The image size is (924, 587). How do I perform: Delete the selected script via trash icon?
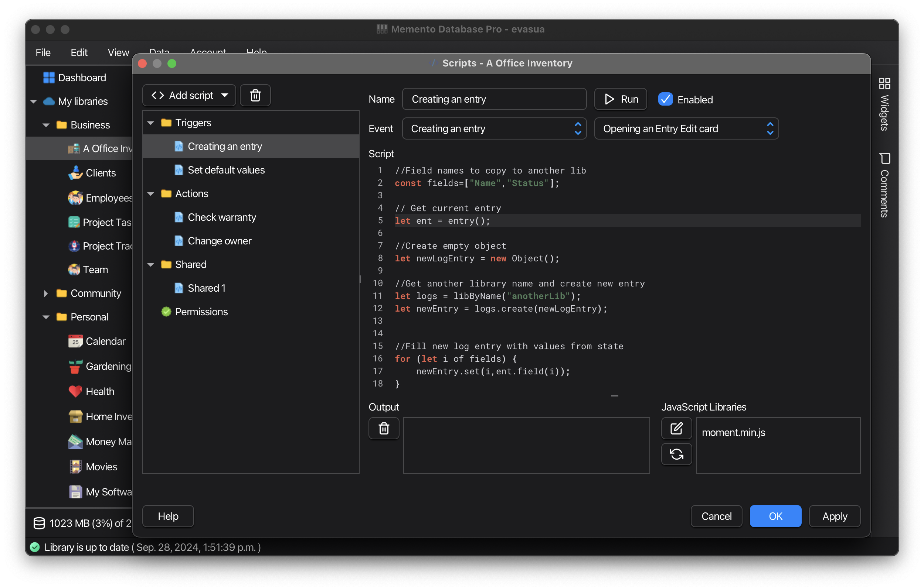255,95
